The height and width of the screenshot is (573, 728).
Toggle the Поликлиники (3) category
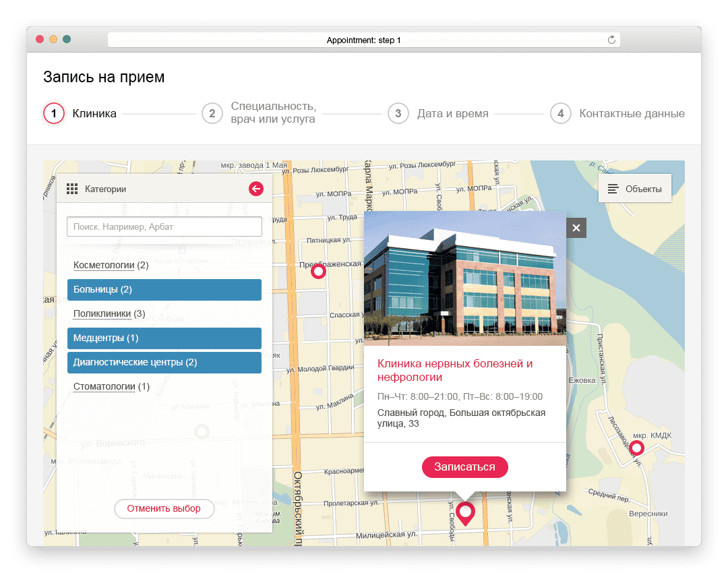(x=109, y=314)
